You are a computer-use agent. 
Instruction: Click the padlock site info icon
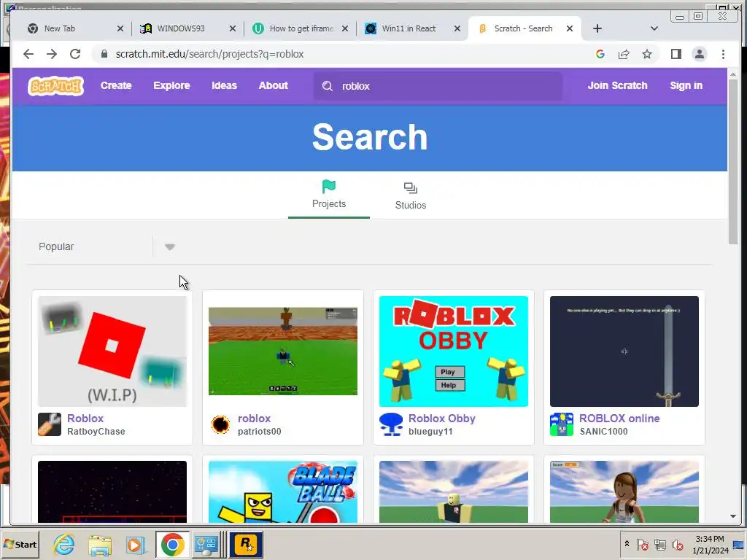click(104, 54)
